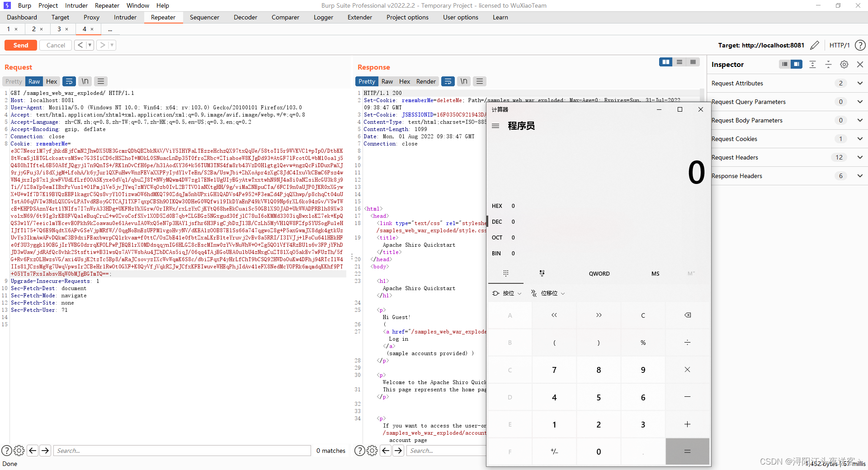Open request search settings gear

19,451
